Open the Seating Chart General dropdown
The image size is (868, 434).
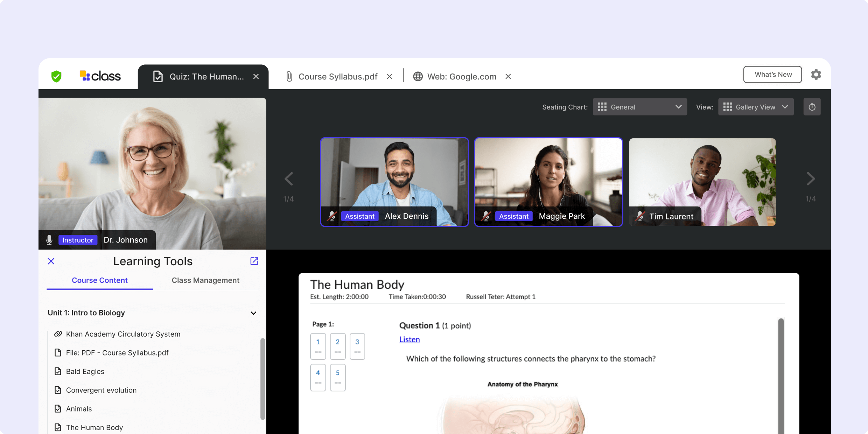click(640, 107)
